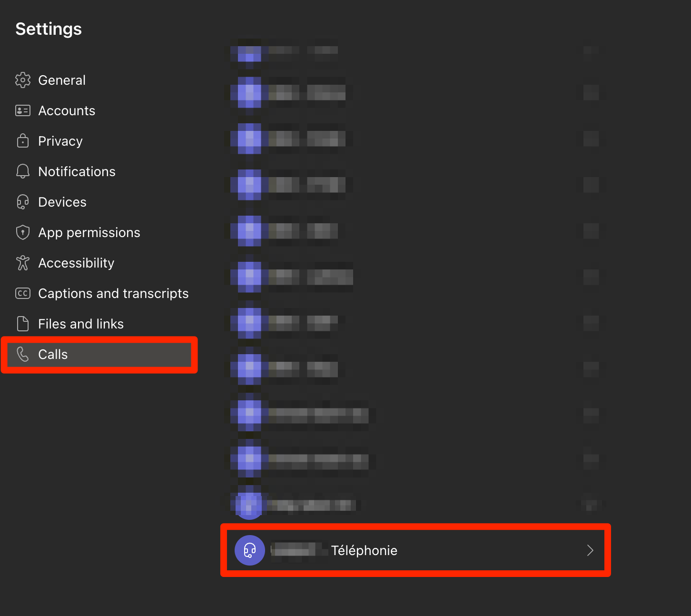Click the Settings title heading
691x616 pixels.
49,29
